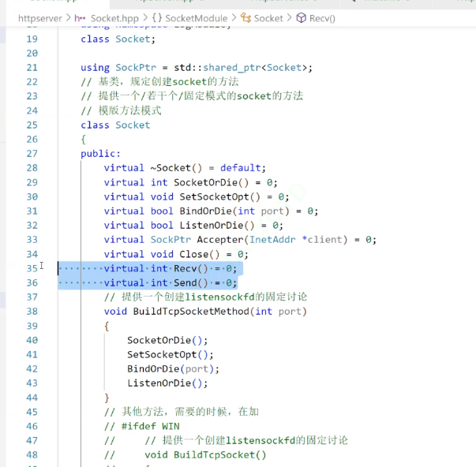The image size is (476, 467).
Task: Select line 35 via its line number
Action: pos(32,268)
